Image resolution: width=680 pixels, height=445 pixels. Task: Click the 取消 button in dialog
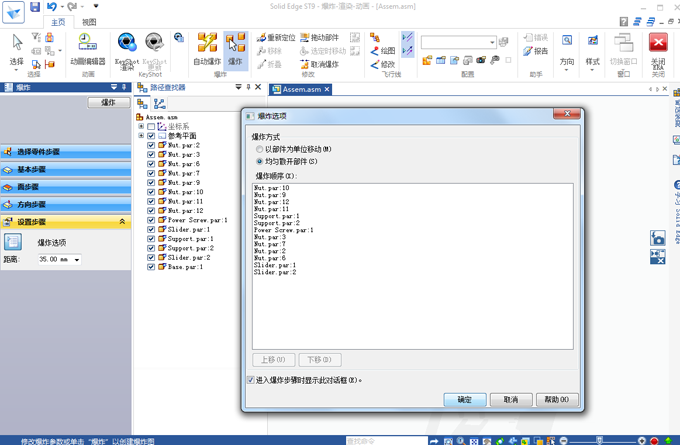pos(510,399)
